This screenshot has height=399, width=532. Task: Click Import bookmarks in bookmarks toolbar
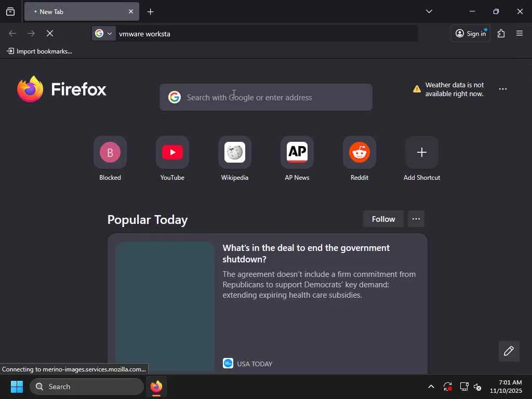pyautogui.click(x=39, y=51)
